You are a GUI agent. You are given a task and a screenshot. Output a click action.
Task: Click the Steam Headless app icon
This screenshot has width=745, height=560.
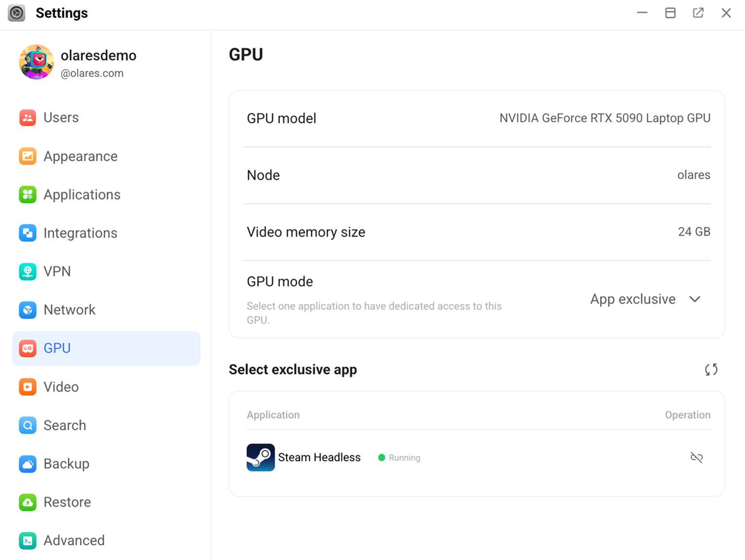261,457
